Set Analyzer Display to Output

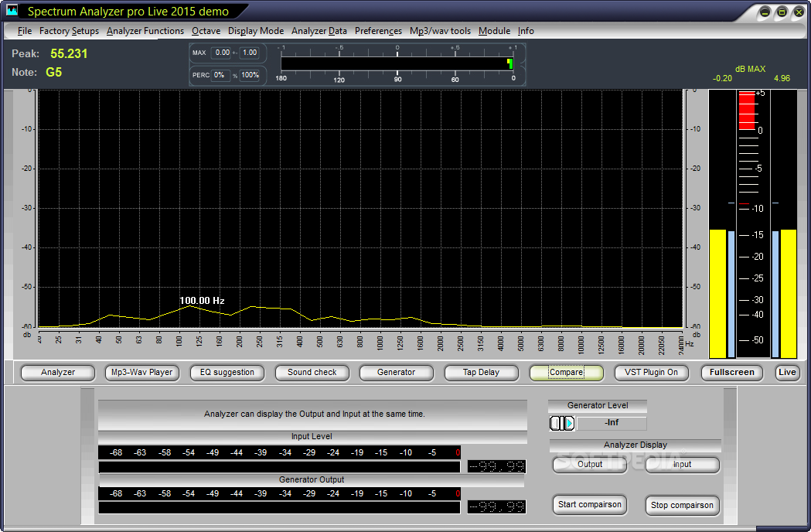click(x=590, y=465)
